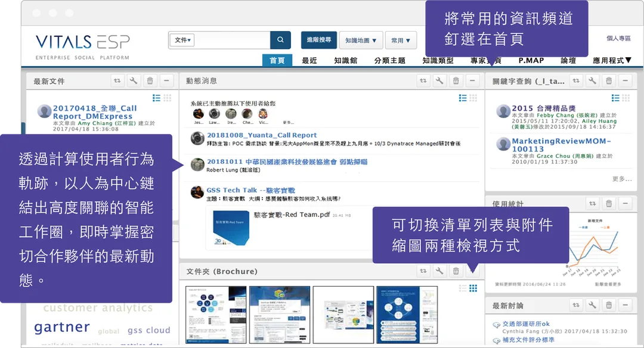Delete 使用統計 panel using trash icon
This screenshot has height=348, width=644.
tap(609, 203)
